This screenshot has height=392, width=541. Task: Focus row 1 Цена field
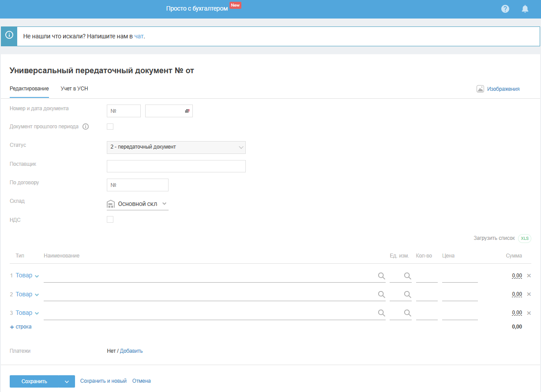pos(460,276)
